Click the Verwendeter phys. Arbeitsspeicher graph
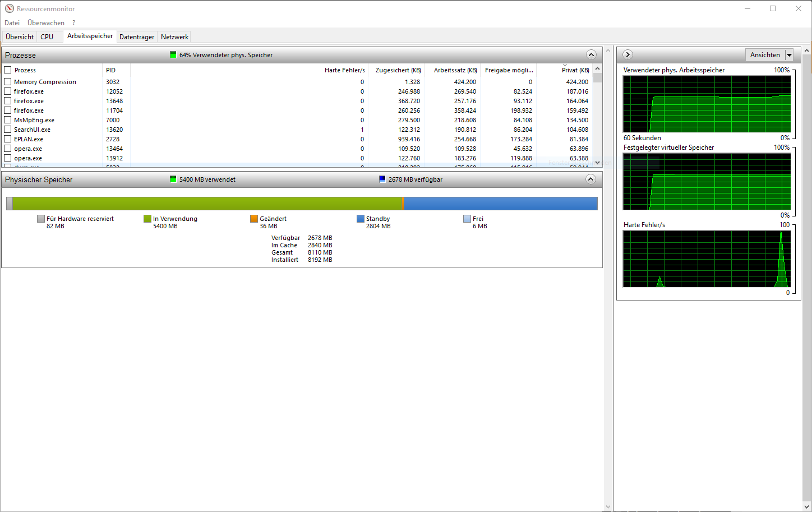The height and width of the screenshot is (512, 812). (x=707, y=104)
